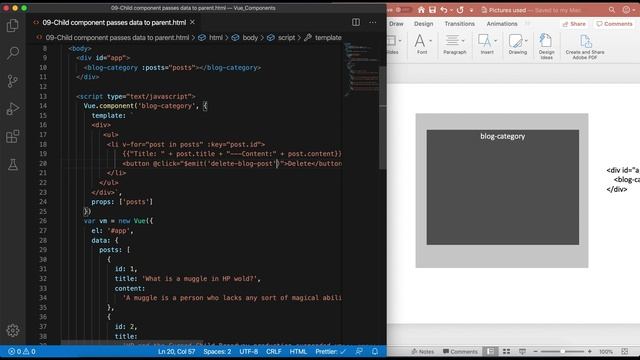Open notifications bell in VS Code

coord(375,351)
